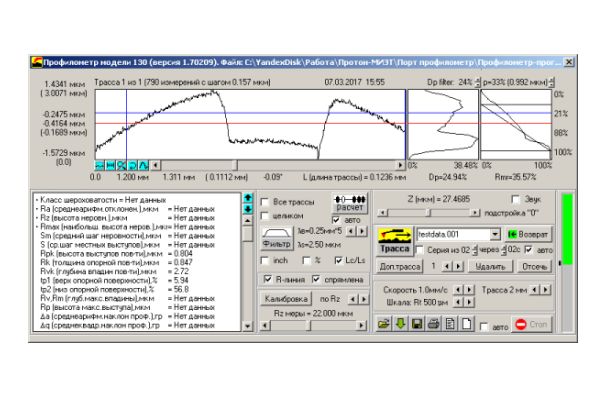This screenshot has width=600, height=400.
Task: Adjust the Серия из 02 spinner
Action: [x=475, y=250]
